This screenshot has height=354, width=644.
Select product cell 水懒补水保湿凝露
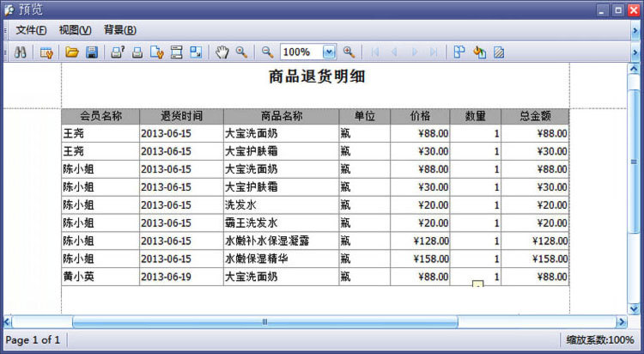[x=282, y=241]
